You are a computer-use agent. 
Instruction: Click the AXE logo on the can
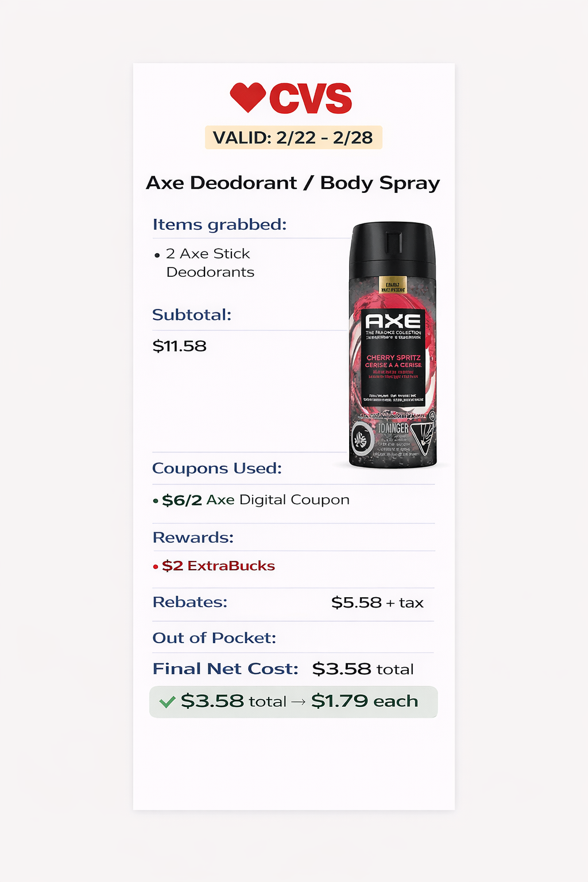(393, 320)
